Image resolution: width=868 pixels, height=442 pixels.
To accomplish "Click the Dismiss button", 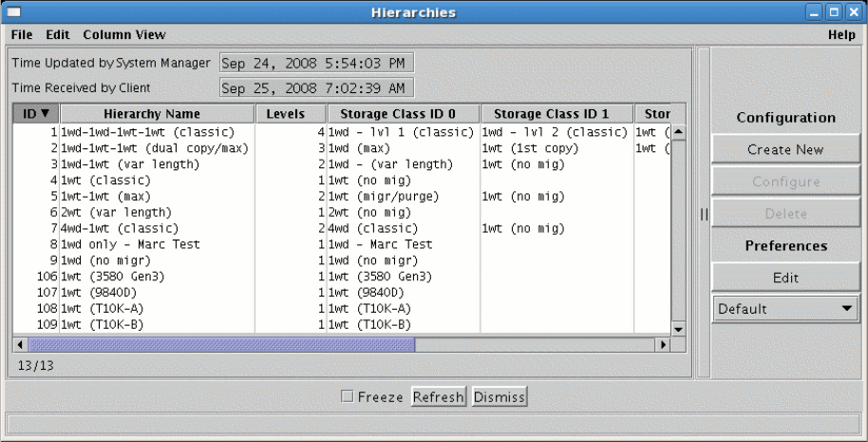I will click(500, 396).
